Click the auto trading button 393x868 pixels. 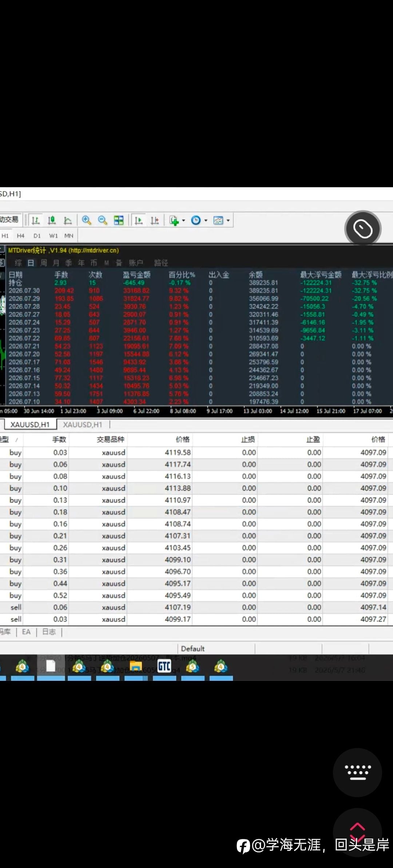click(x=10, y=220)
